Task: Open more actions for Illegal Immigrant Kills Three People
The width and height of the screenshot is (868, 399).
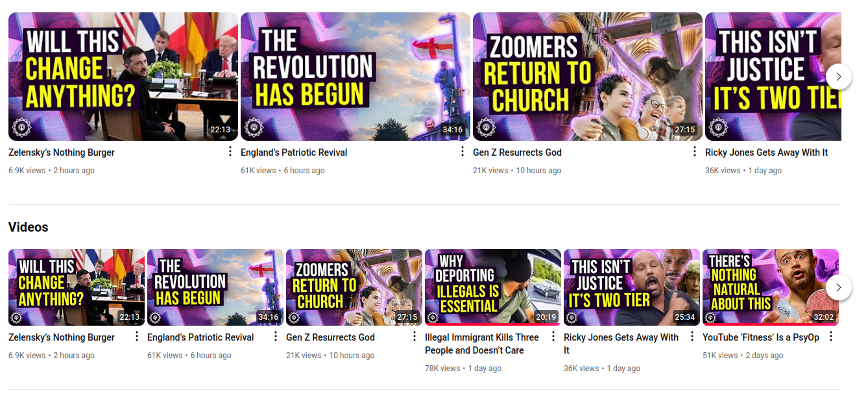Action: coord(553,337)
